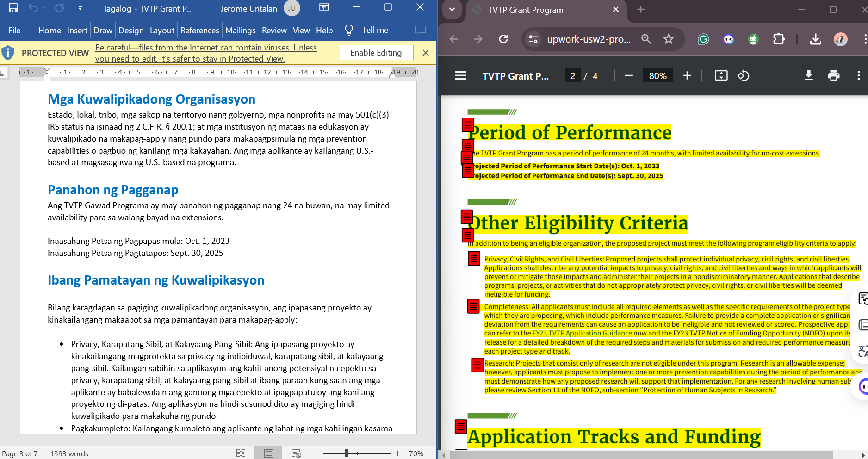This screenshot has height=459, width=868.
Task: Click the Word zoom in plus button
Action: tap(397, 453)
